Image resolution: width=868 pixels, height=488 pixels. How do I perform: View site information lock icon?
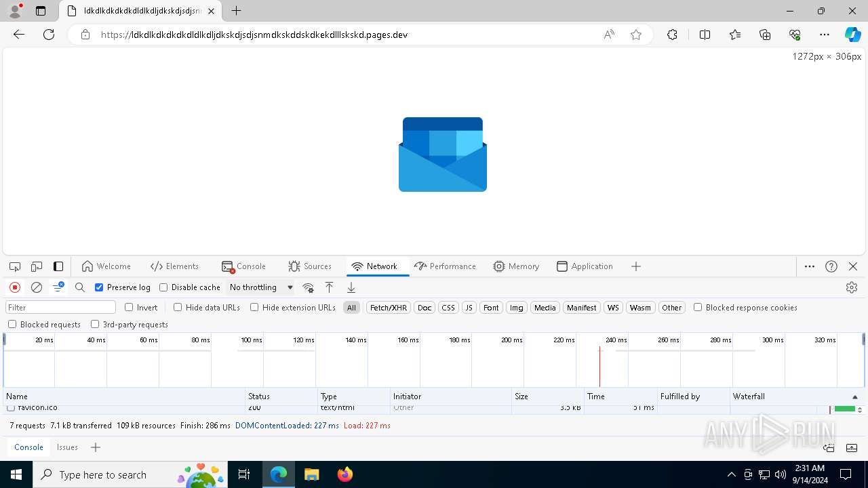(85, 35)
